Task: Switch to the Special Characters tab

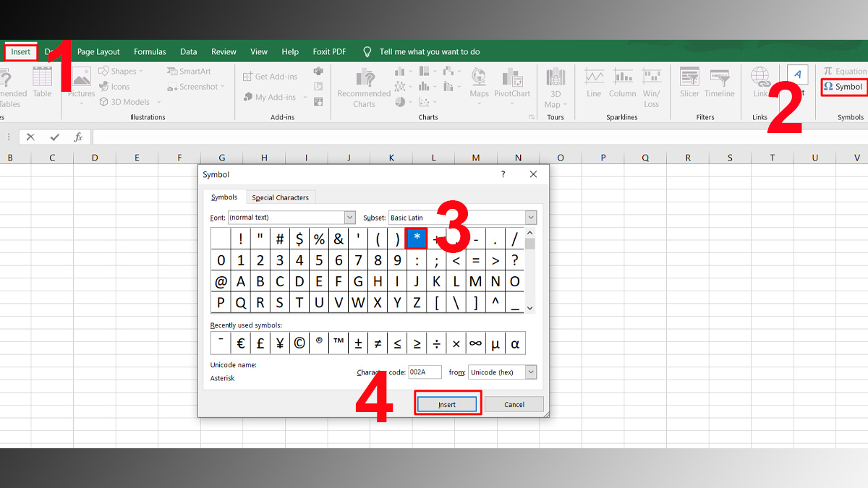Action: 281,197
